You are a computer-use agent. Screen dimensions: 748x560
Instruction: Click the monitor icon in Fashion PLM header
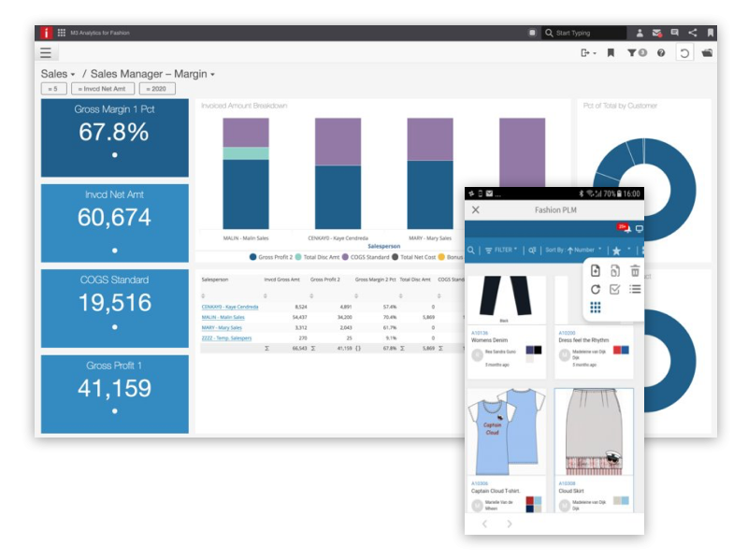640,229
